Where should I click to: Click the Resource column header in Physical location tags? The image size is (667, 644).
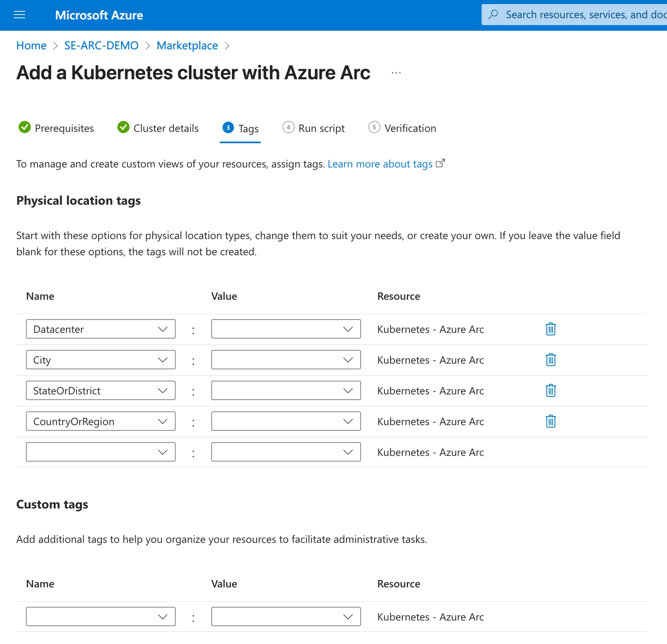click(x=399, y=296)
